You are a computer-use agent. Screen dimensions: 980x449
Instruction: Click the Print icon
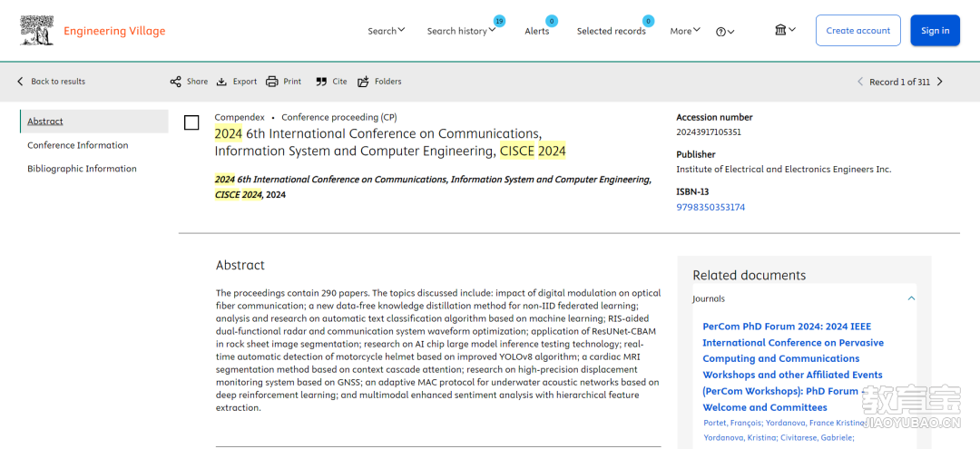pos(272,81)
